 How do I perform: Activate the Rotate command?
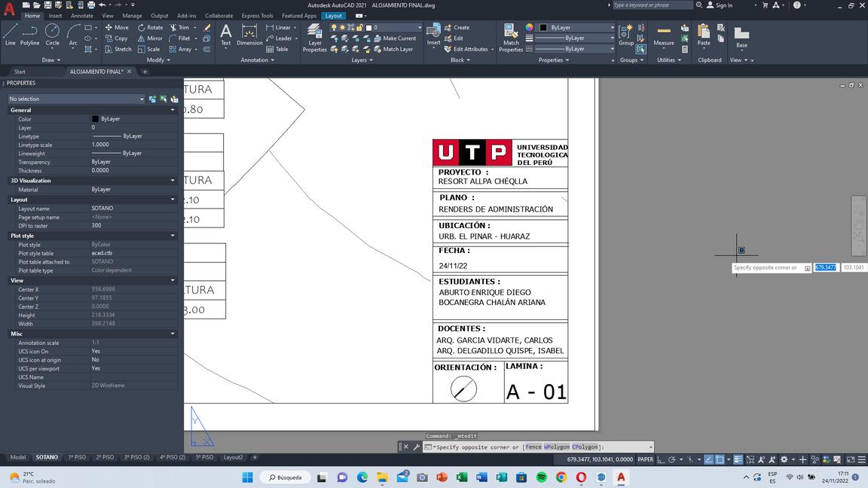click(151, 27)
